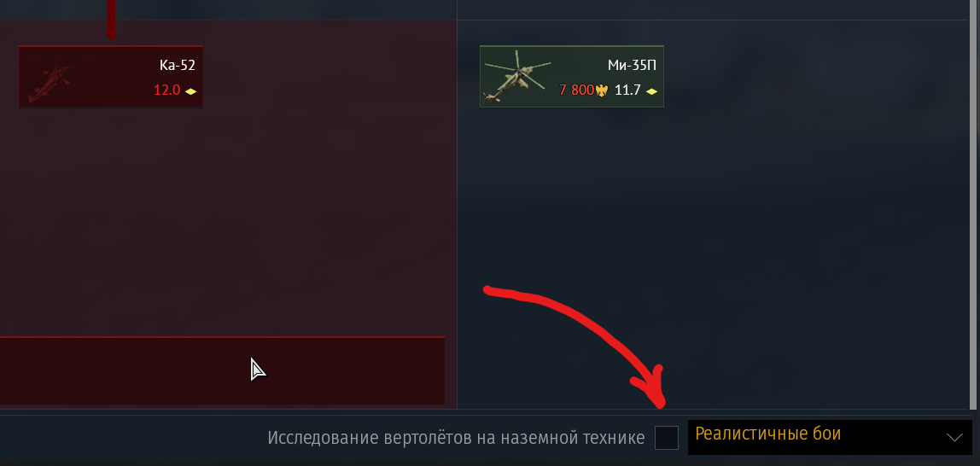Open the locked Ка-52 vehicle card

[x=111, y=76]
